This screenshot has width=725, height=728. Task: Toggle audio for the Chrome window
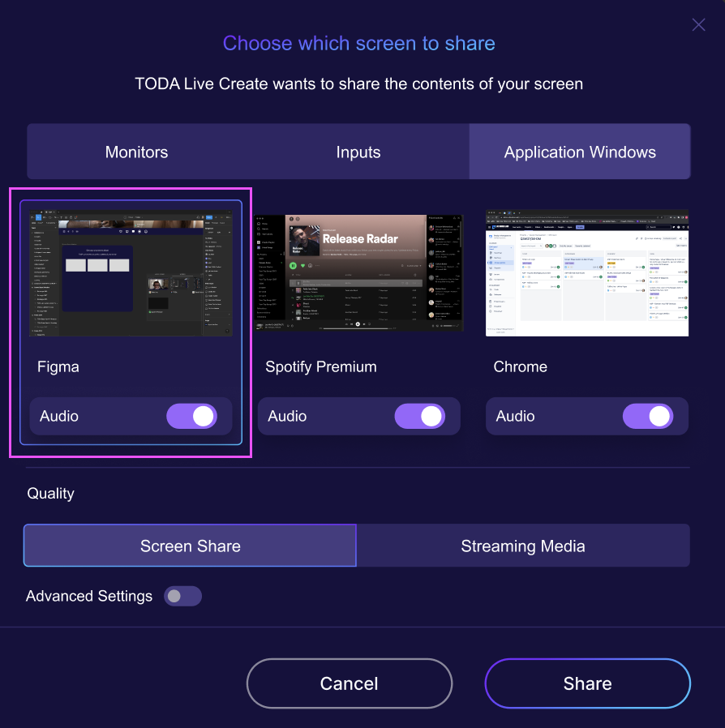tap(648, 416)
